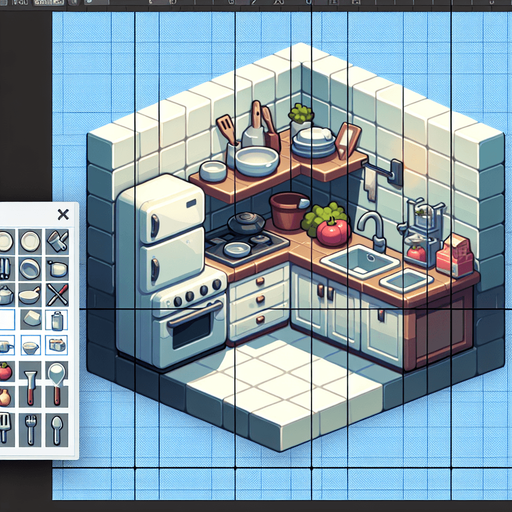The height and width of the screenshot is (512, 512).
Task: Choose the saucepan with lid tile
Action: pyautogui.click(x=57, y=269)
